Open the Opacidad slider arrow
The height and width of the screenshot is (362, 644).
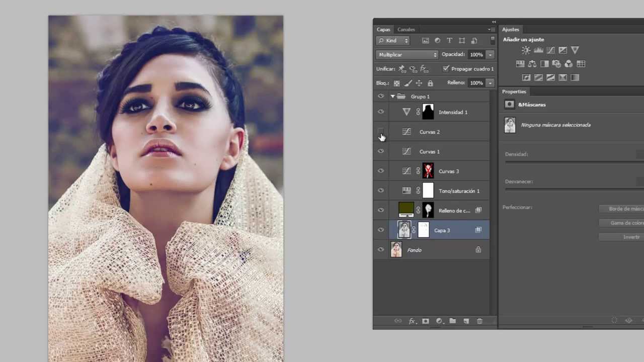(x=490, y=54)
